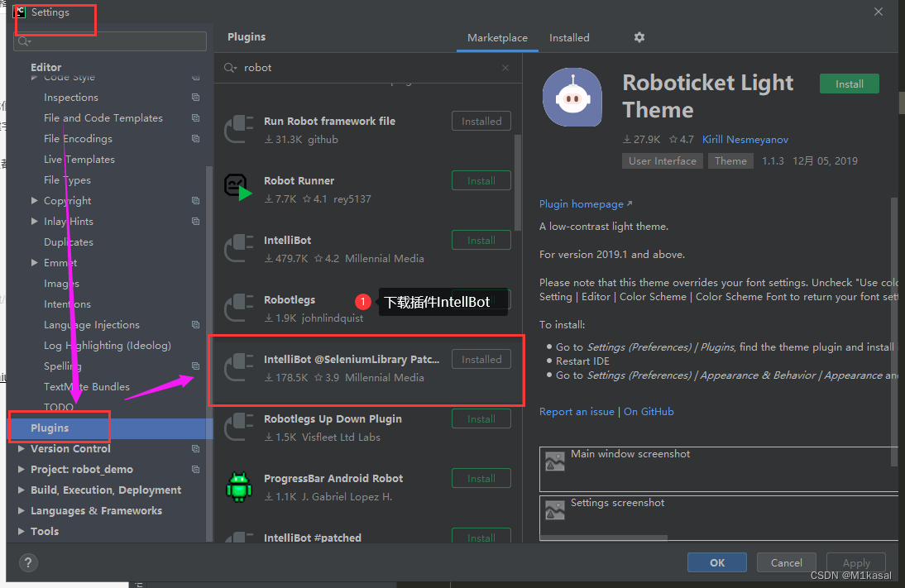The width and height of the screenshot is (905, 588).
Task: Clear the robot plugin search text
Action: coord(505,68)
